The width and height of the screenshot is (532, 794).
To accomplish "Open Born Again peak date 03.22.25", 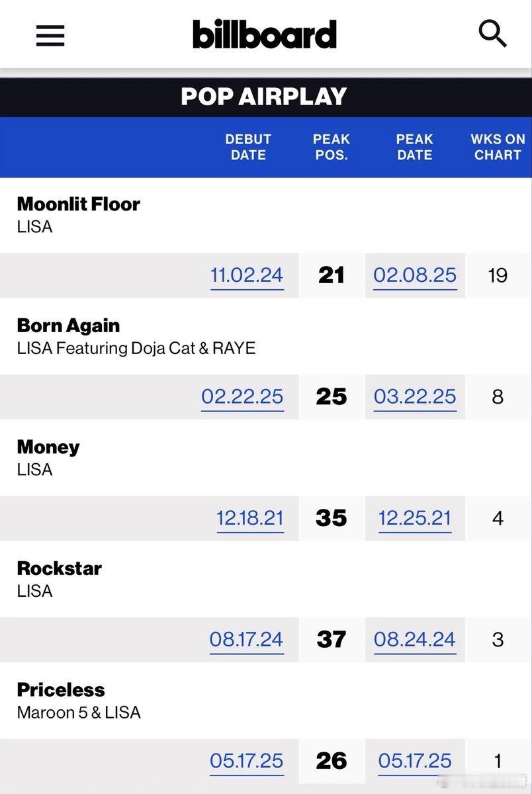I will [415, 396].
